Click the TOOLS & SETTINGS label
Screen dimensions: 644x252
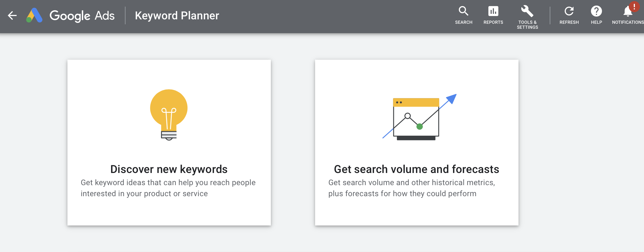pos(527,25)
